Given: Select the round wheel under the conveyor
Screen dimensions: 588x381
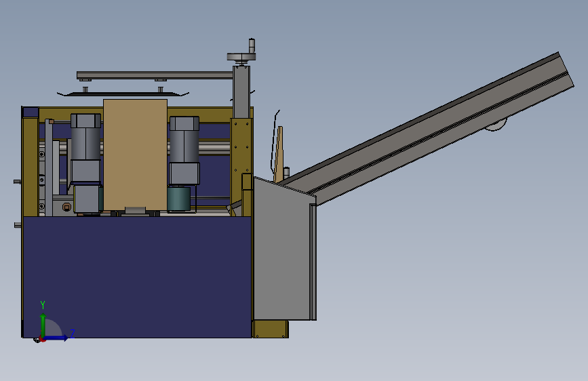Looking at the screenshot, I should point(496,125).
